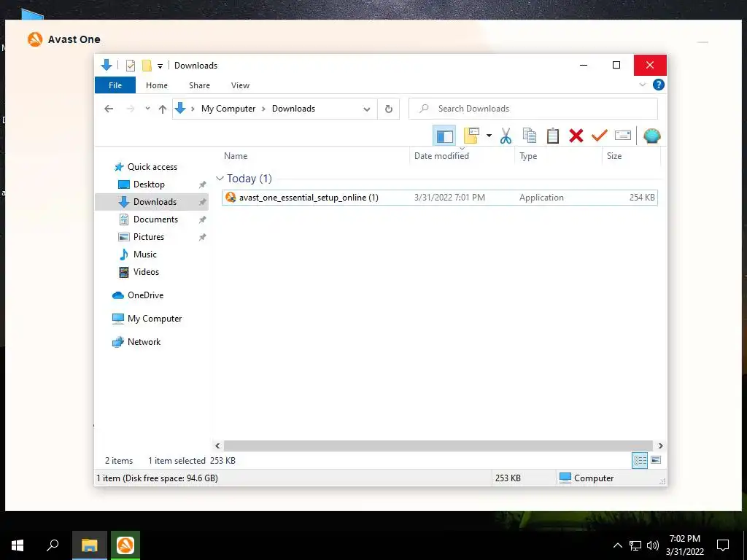Select avast_one_essential_setup_online (1) file
Viewport: 747px width, 560px height.
click(440, 198)
